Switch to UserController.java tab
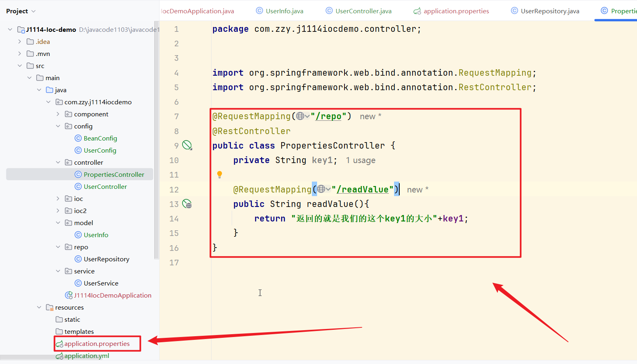The width and height of the screenshot is (637, 364). pyautogui.click(x=363, y=11)
